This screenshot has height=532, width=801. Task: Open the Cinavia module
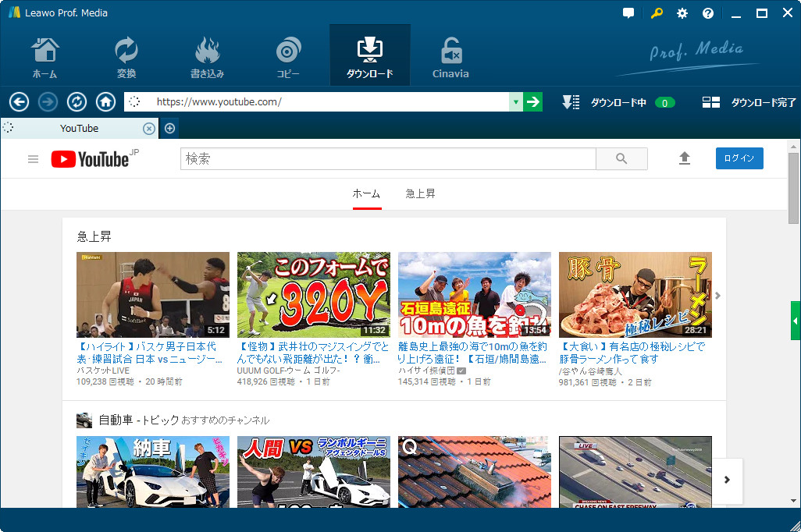click(450, 57)
